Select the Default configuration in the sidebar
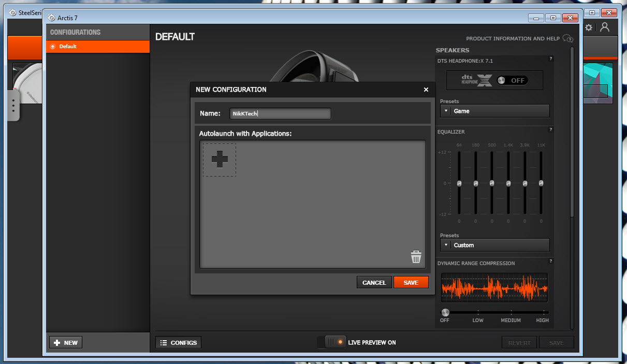 click(98, 47)
